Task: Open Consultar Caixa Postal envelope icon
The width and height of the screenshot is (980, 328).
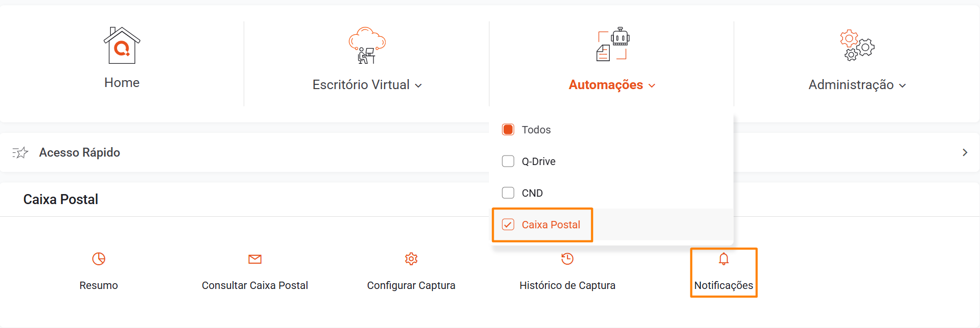Action: pyautogui.click(x=255, y=259)
